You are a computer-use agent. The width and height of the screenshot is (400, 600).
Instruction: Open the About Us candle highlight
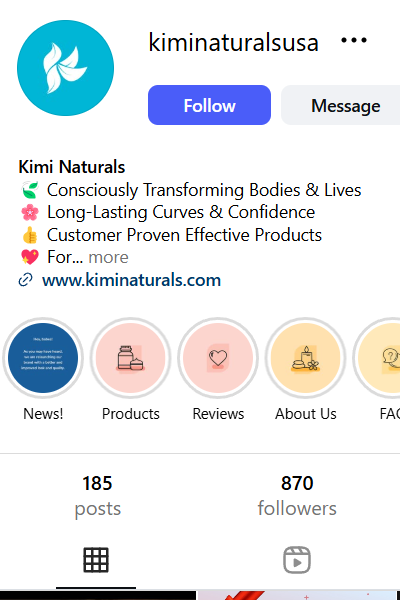tap(305, 358)
